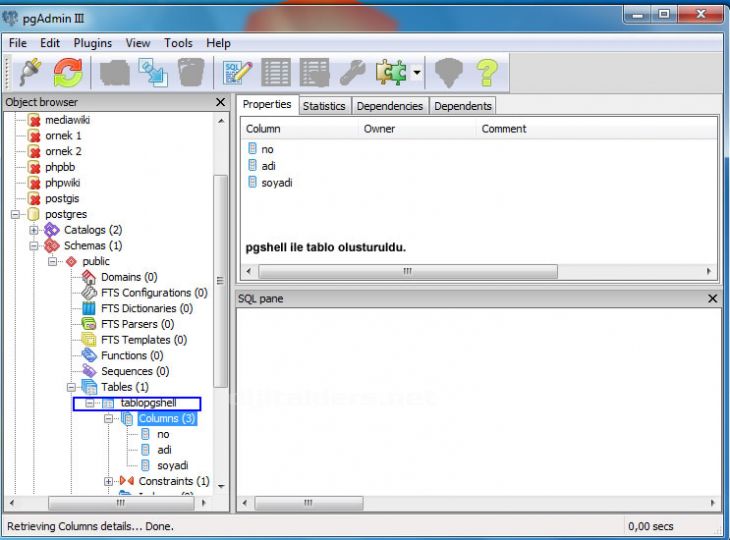The image size is (730, 540).
Task: Collapse the postgres database node
Action: [x=15, y=214]
